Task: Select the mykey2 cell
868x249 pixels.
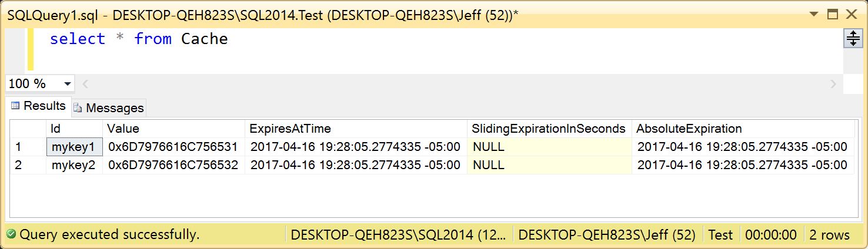Action: [x=75, y=165]
